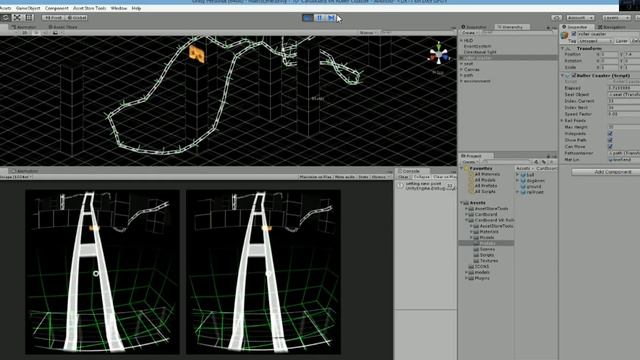
Task: Open the Console tab
Action: 411,171
